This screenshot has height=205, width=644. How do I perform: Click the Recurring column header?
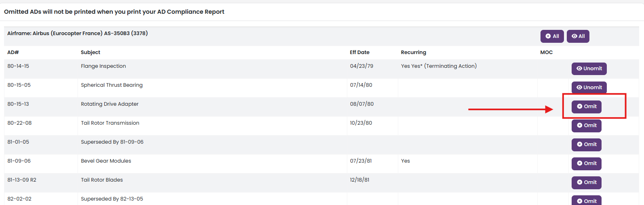coord(414,52)
